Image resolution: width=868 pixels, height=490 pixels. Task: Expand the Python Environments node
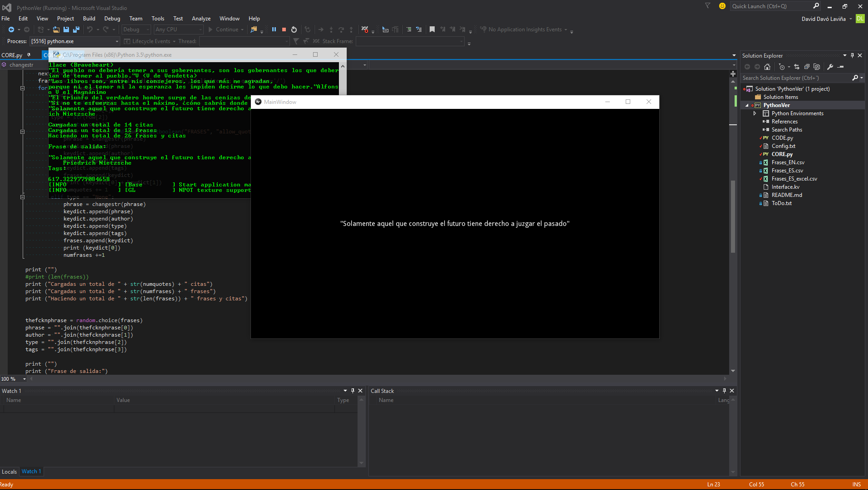(755, 113)
